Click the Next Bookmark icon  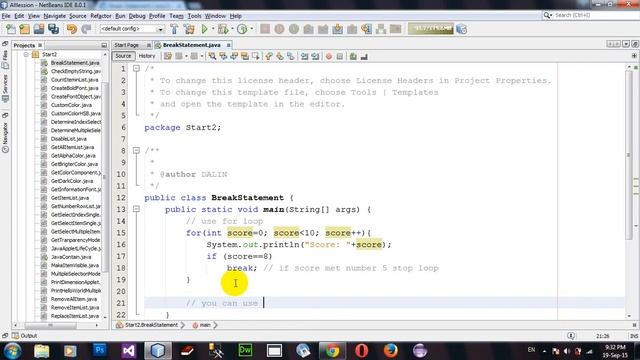tap(280, 56)
